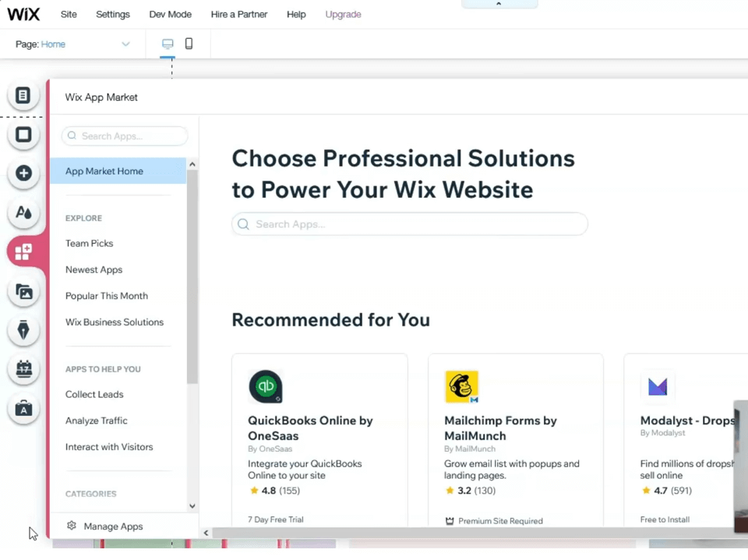Click the QuickBooks Online app logo
This screenshot has height=560, width=748.
(266, 386)
